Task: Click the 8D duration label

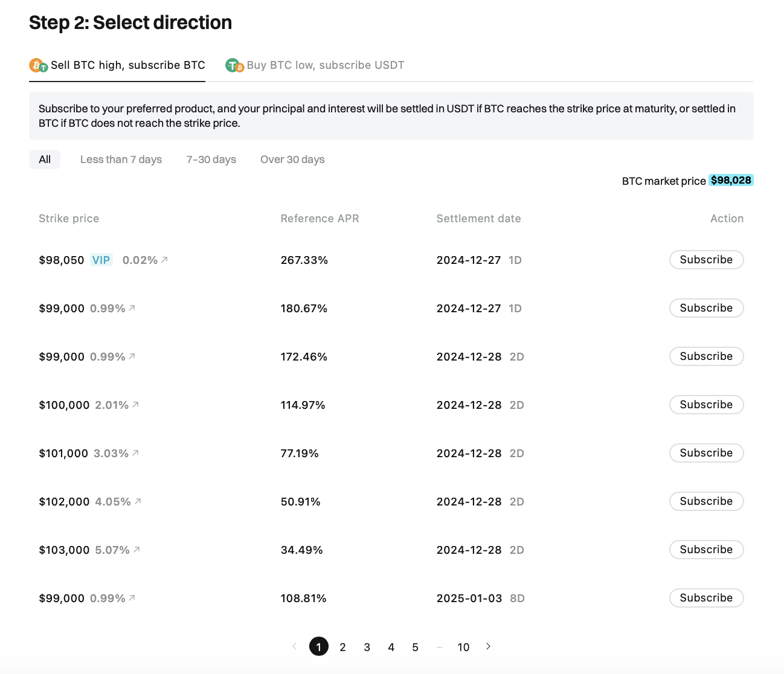Action: 517,598
